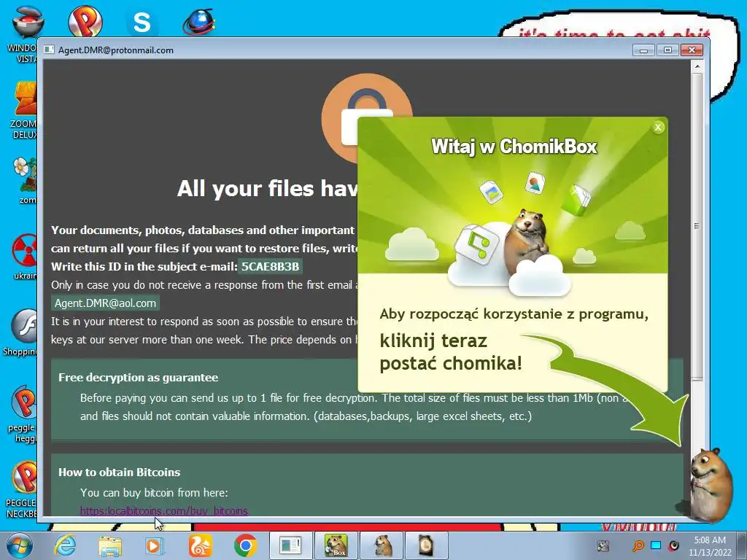The height and width of the screenshot is (560, 747).
Task: Close the ChomikBox welcome popup
Action: coord(658,127)
